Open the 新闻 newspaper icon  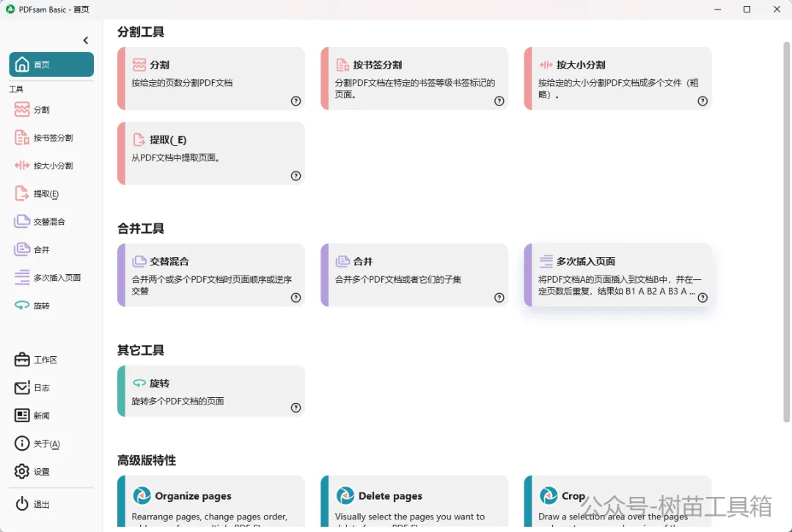click(x=22, y=415)
